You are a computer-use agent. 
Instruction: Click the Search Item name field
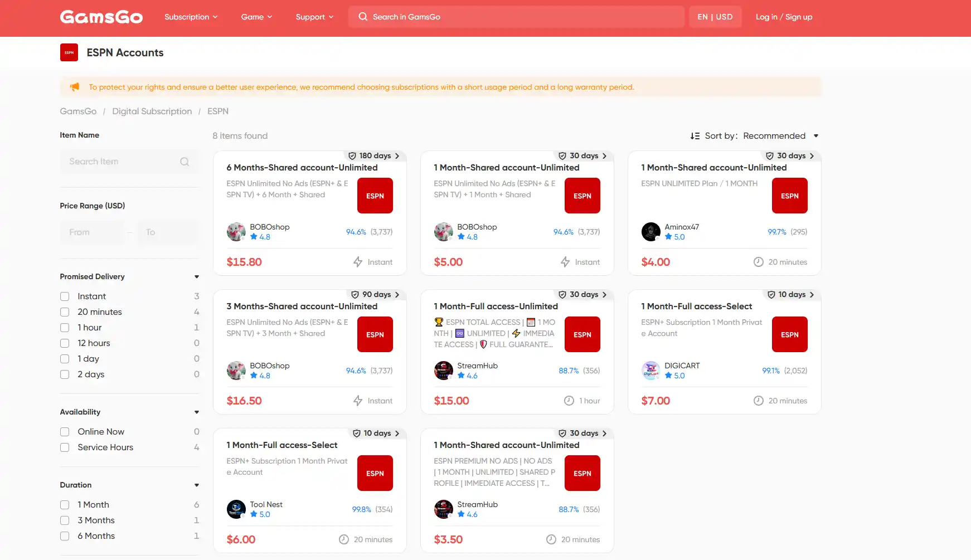click(129, 162)
